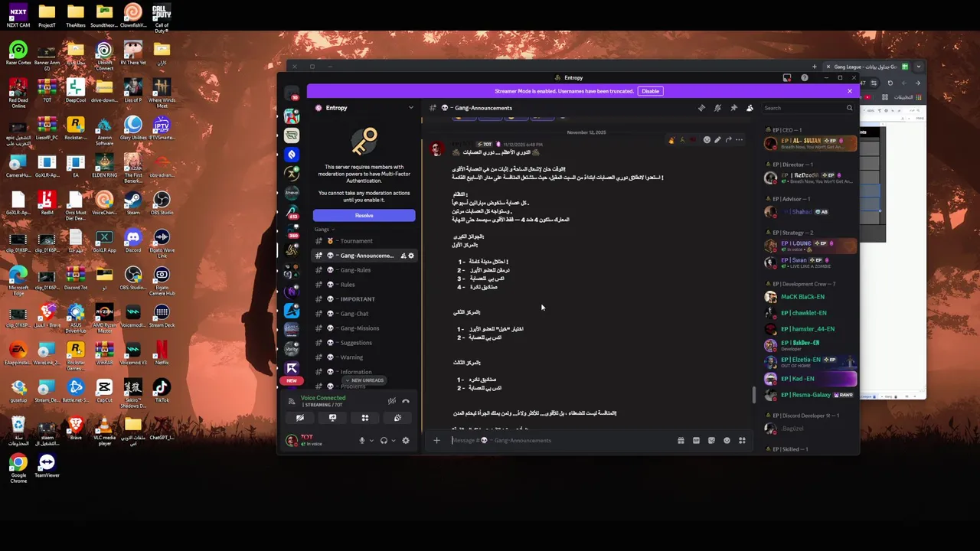Screen dimensions: 980x551
Task: Turn on camera in voice panel
Action: pyautogui.click(x=300, y=418)
